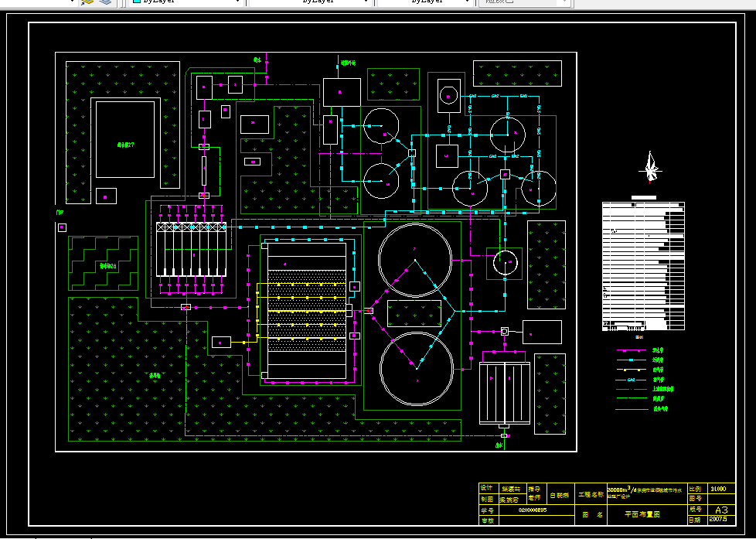
Task: Click the A3 sheet size cell
Action: coord(722,510)
